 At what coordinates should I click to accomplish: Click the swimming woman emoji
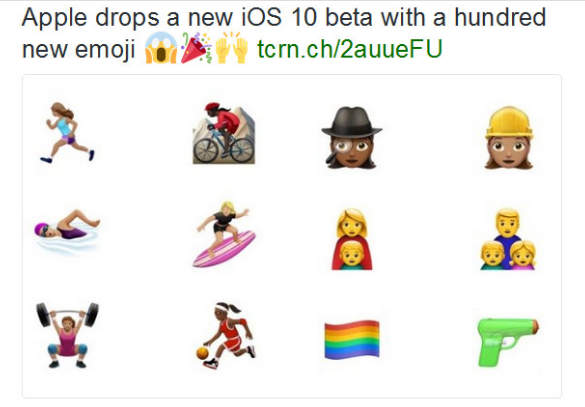pos(67,231)
